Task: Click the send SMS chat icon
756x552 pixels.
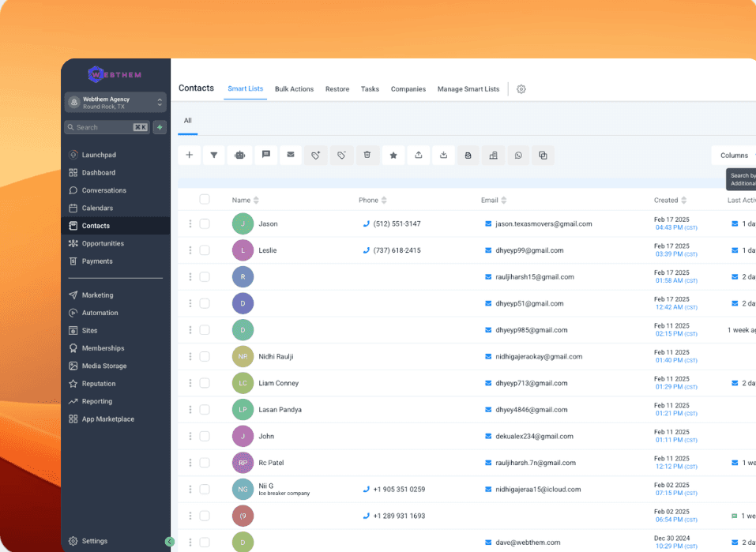Action: [265, 156]
